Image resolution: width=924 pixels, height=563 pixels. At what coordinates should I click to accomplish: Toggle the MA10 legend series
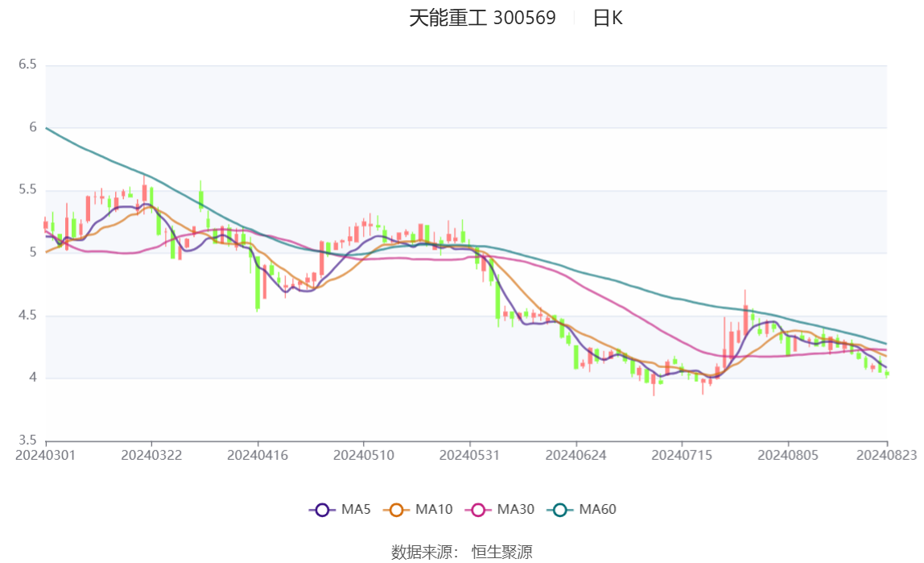(418, 509)
